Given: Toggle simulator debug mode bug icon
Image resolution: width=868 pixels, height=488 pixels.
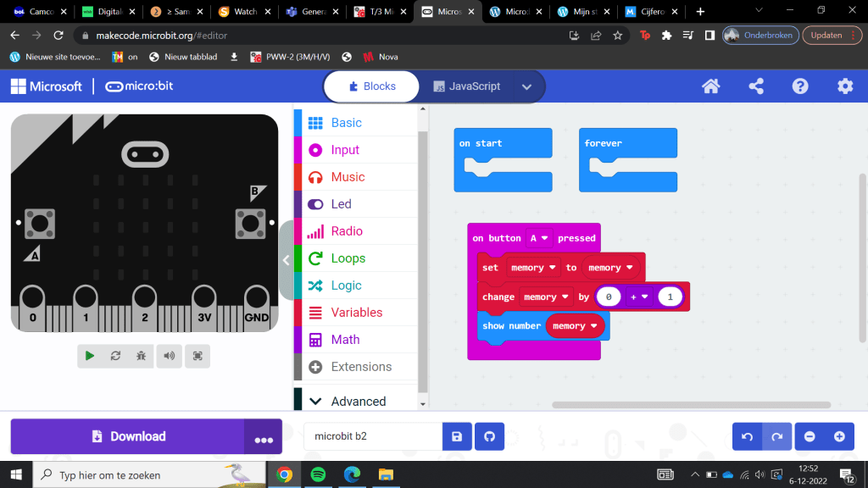Looking at the screenshot, I should click(x=141, y=357).
